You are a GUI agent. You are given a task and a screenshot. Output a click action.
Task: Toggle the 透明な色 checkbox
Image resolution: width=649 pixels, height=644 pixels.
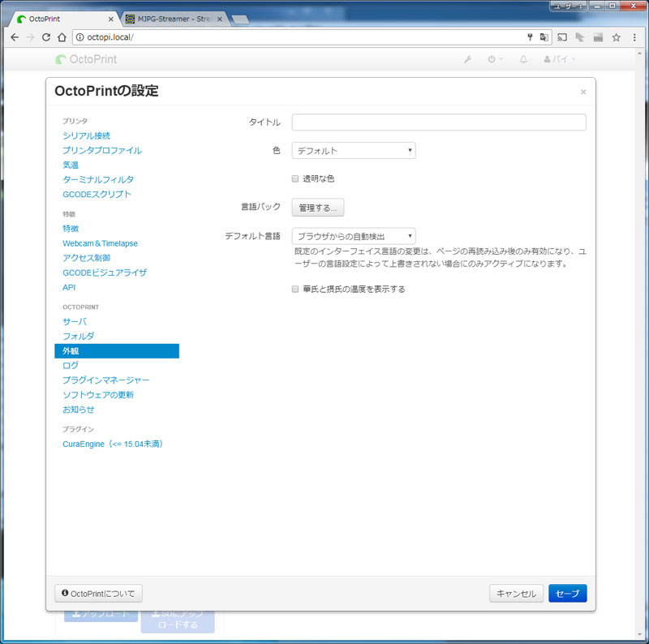click(295, 178)
